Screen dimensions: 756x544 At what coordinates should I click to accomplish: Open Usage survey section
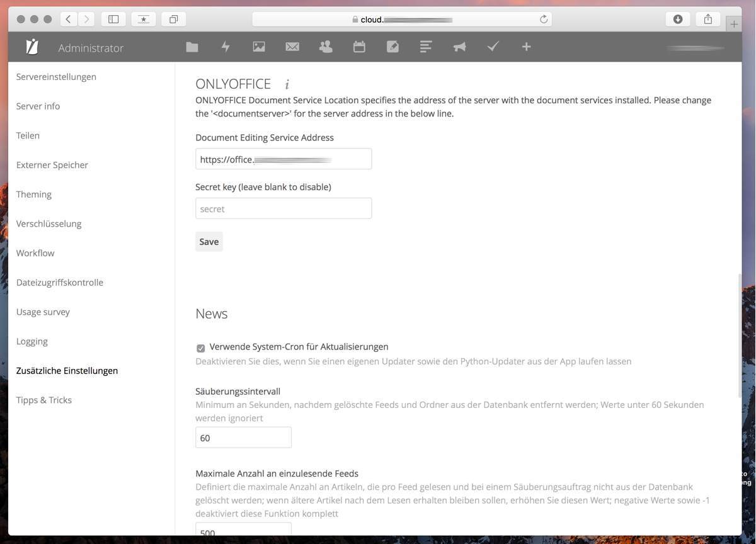43,312
